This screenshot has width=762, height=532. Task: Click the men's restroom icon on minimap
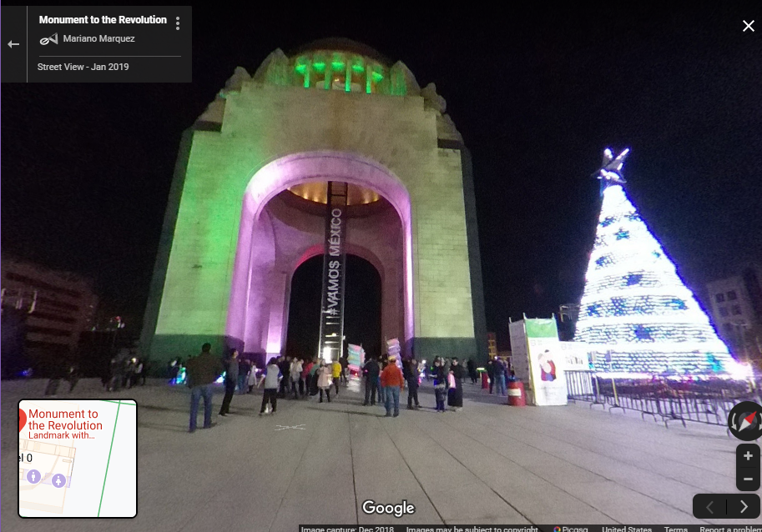pos(33,476)
